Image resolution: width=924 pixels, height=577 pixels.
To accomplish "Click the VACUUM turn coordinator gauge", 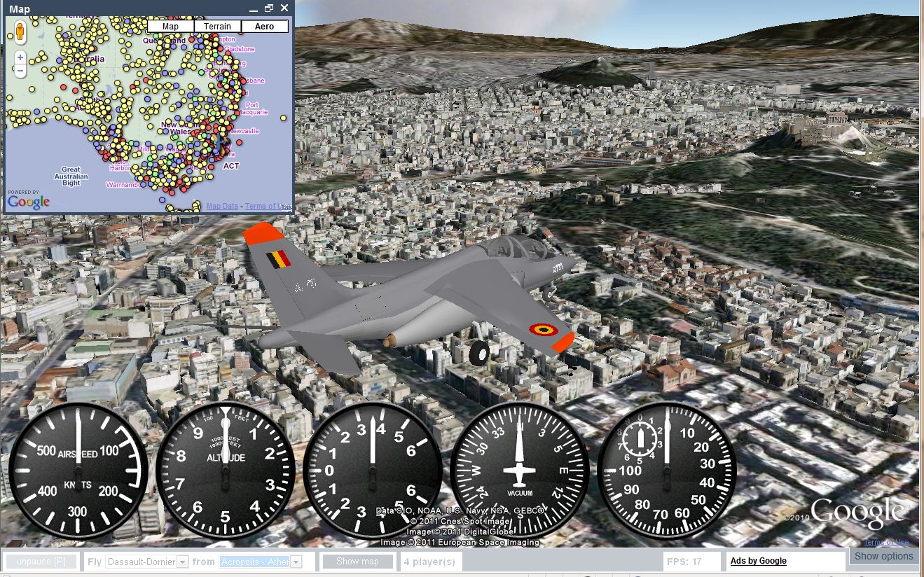I will pyautogui.click(x=518, y=471).
